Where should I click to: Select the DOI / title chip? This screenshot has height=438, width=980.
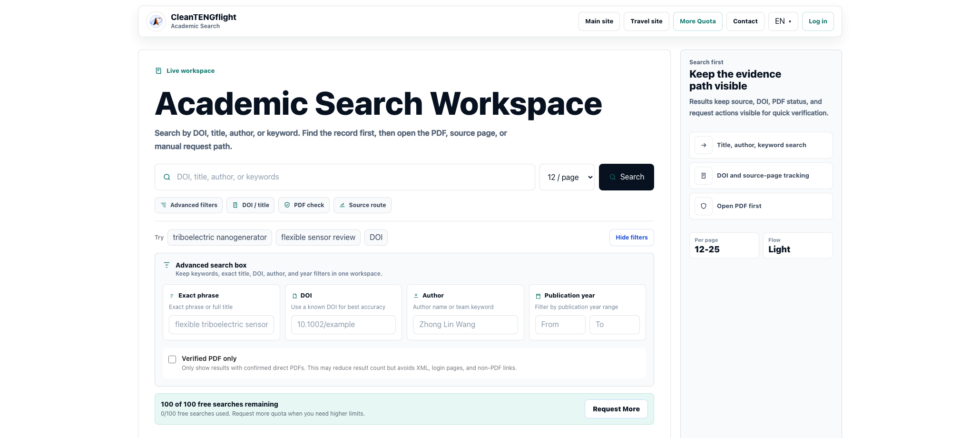251,205
